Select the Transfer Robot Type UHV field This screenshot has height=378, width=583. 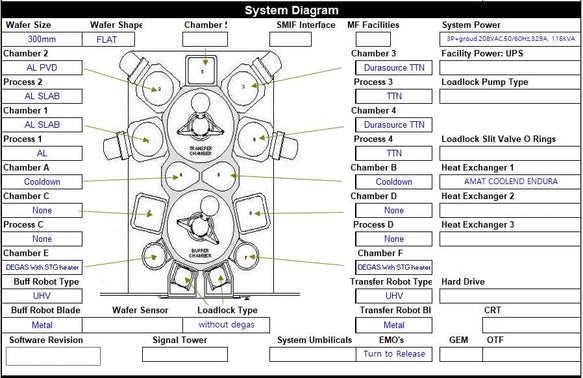click(x=394, y=296)
